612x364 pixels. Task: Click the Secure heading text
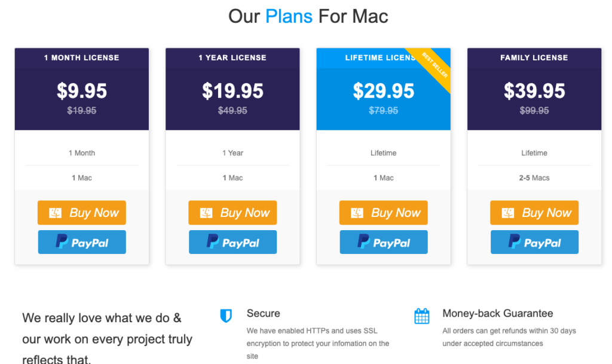(263, 313)
